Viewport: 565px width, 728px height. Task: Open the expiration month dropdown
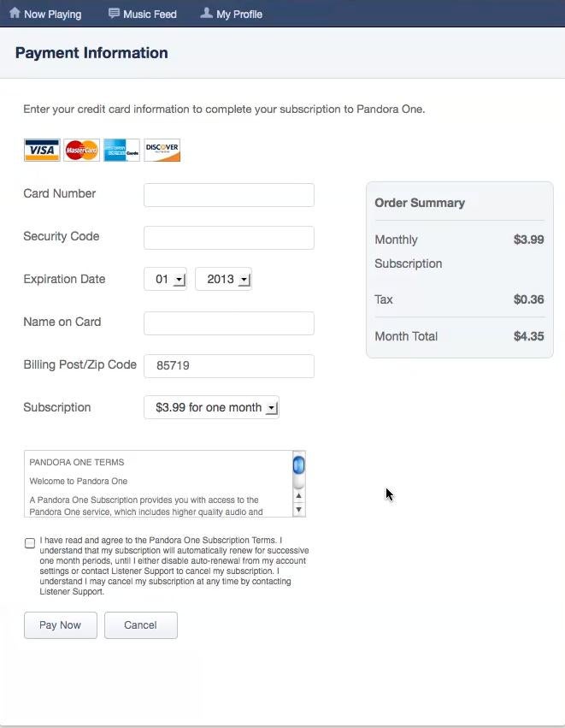coord(165,280)
